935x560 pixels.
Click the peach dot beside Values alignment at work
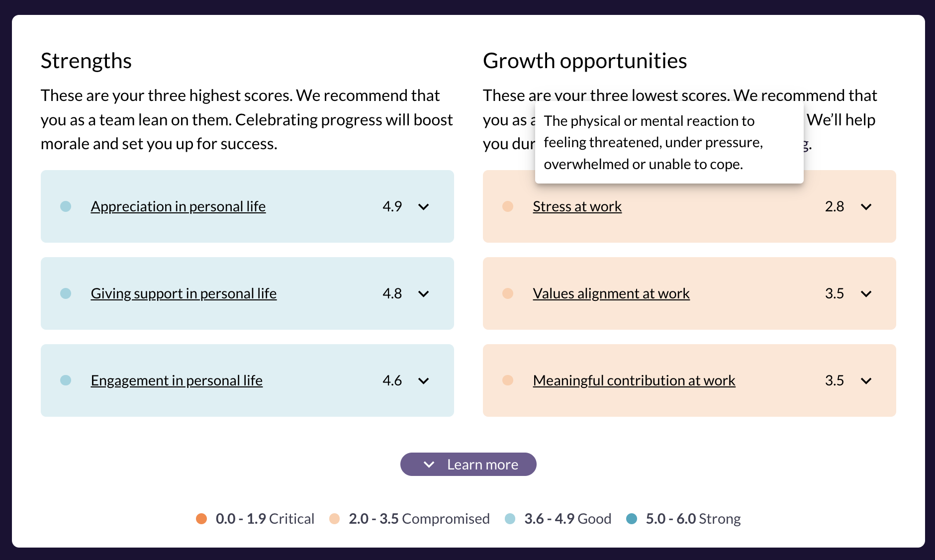click(x=508, y=293)
